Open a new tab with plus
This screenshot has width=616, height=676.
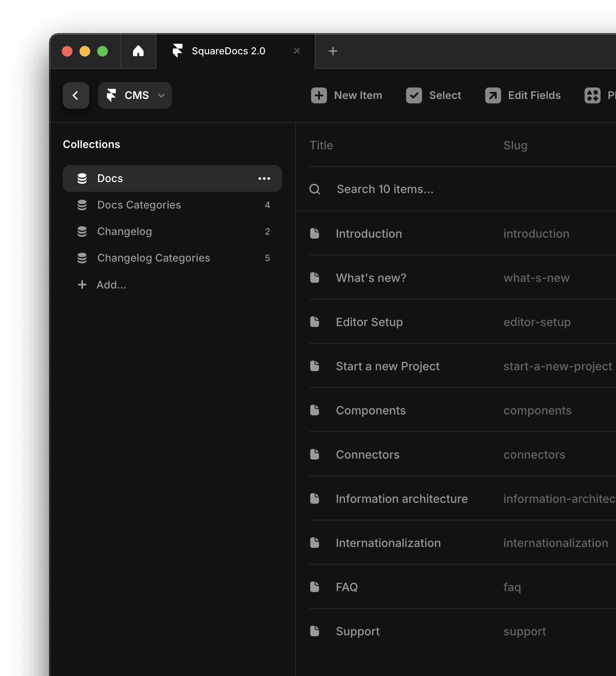333,51
